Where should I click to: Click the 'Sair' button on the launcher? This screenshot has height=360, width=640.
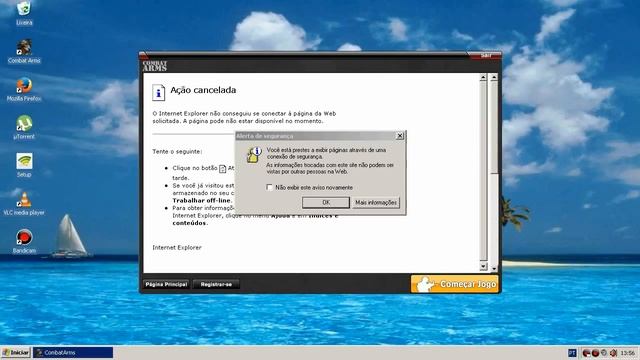485,56
